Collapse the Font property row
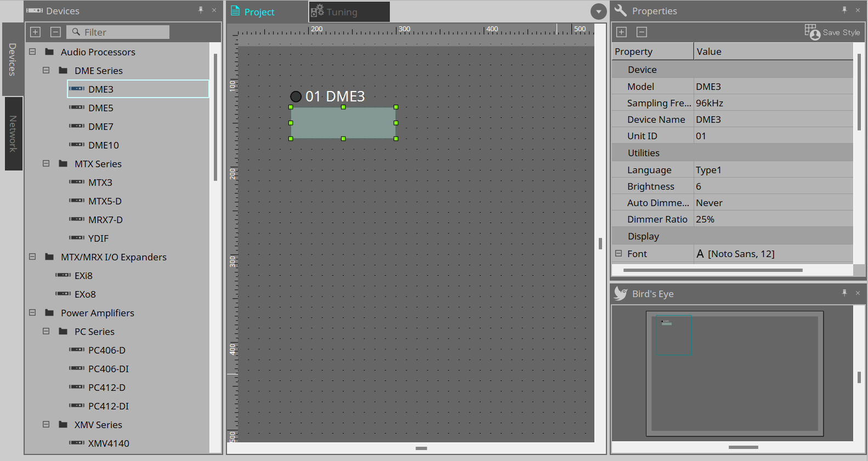This screenshot has width=868, height=461. tap(619, 253)
